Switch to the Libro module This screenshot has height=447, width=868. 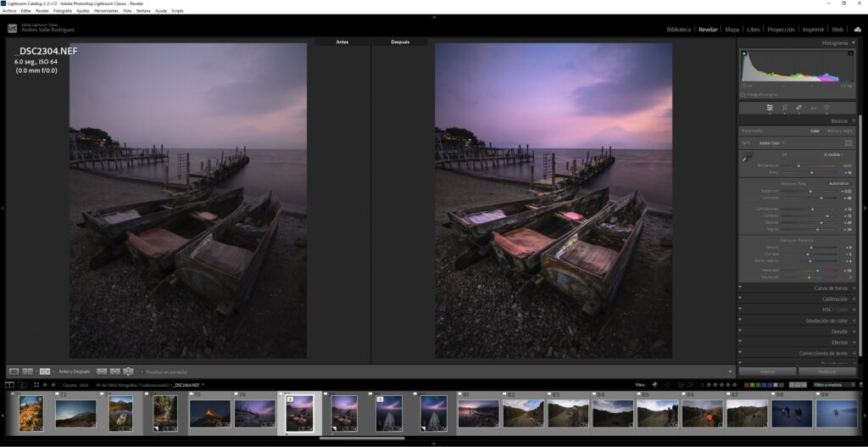click(754, 30)
